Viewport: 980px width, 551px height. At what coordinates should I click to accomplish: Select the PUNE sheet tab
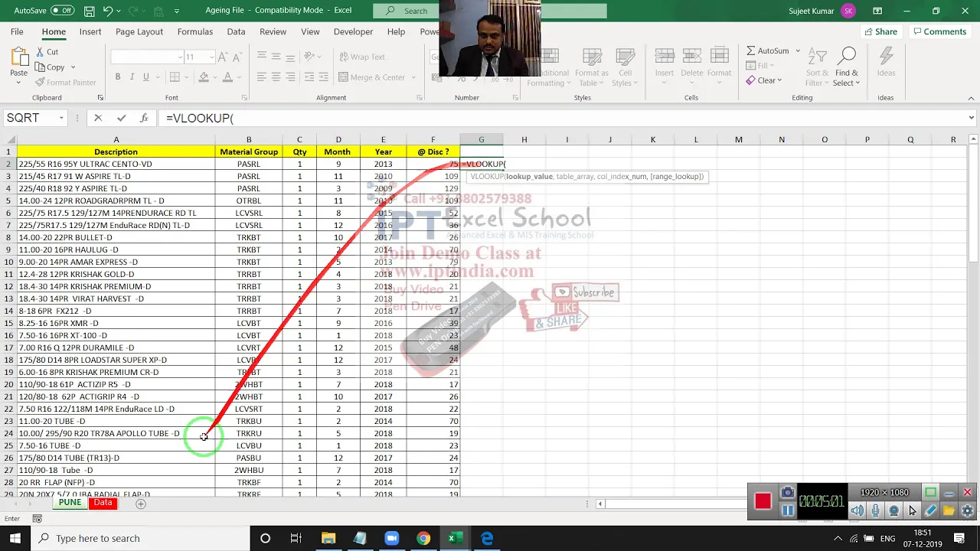(70, 503)
